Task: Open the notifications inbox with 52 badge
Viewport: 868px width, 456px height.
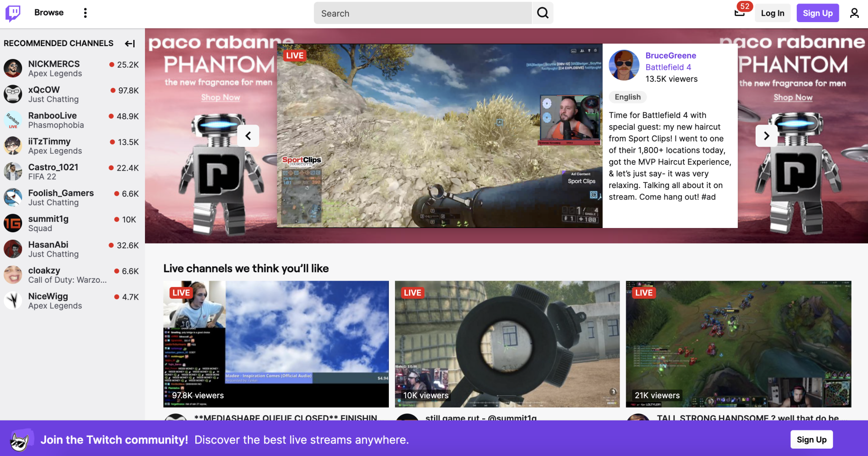Action: (x=740, y=13)
